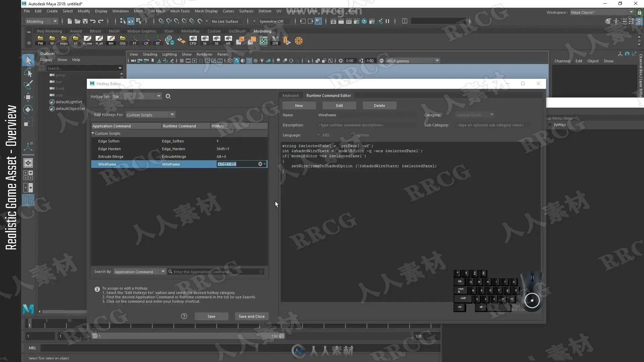Open the Search By Application Command dropdown

coord(140,271)
